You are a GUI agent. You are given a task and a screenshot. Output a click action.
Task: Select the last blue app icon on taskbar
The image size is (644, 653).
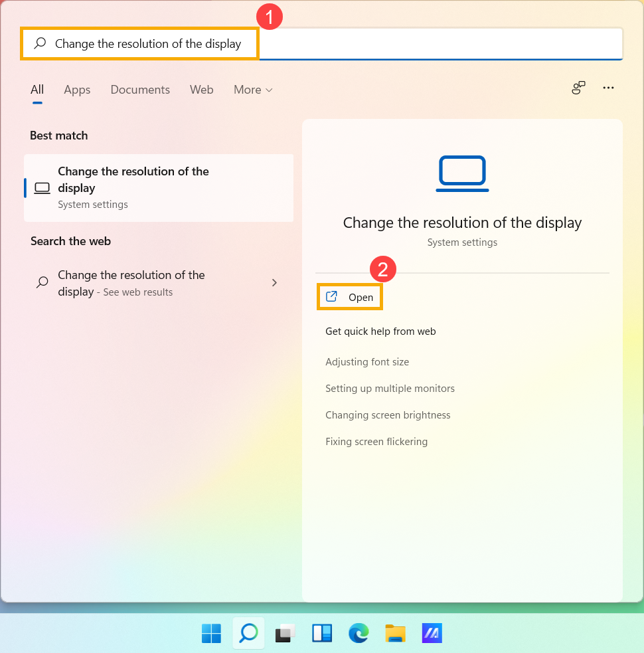[432, 633]
